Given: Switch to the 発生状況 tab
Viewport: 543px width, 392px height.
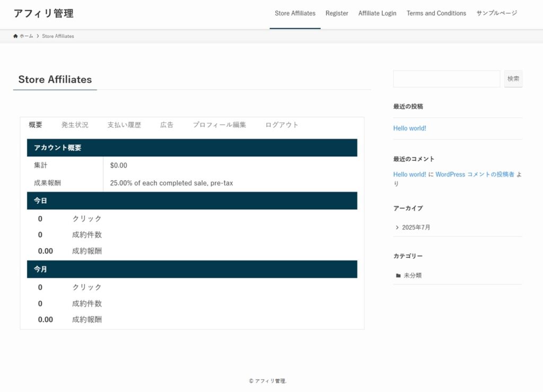Looking at the screenshot, I should tap(75, 125).
